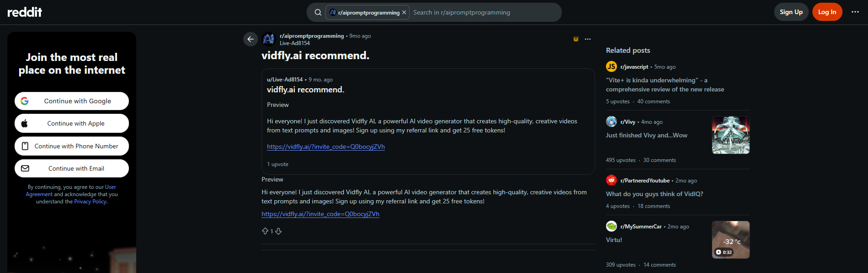This screenshot has height=273, width=868.
Task: Click "40 comments" under the Vite+ post
Action: point(653,101)
